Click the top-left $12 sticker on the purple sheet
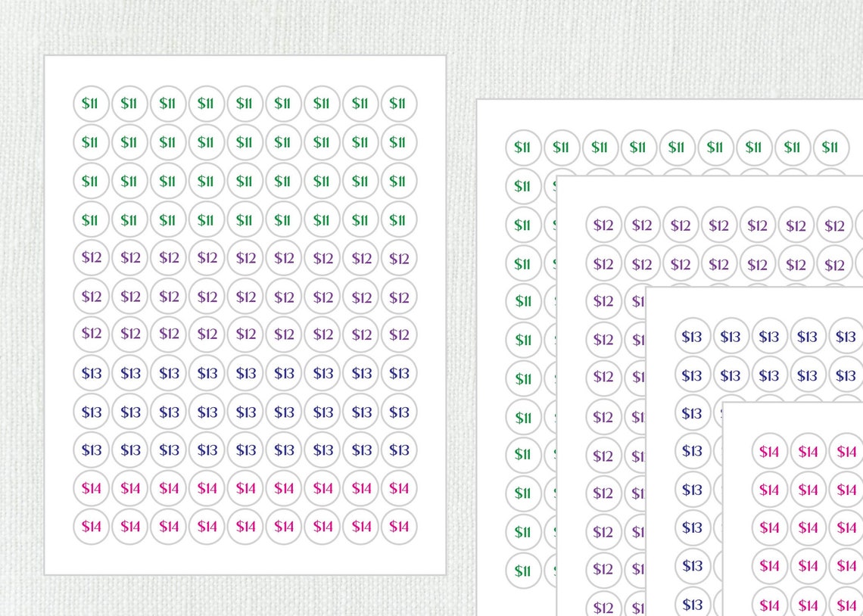The height and width of the screenshot is (616, 863). tap(604, 225)
